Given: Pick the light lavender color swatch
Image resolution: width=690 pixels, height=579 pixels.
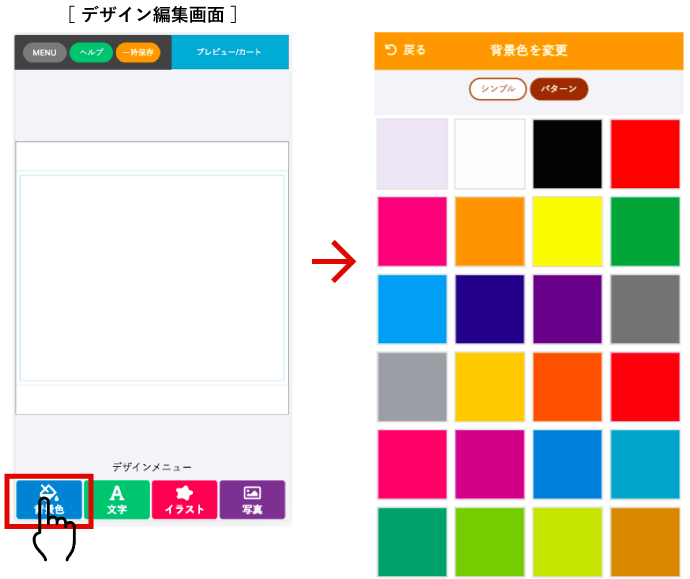Looking at the screenshot, I should (x=412, y=154).
